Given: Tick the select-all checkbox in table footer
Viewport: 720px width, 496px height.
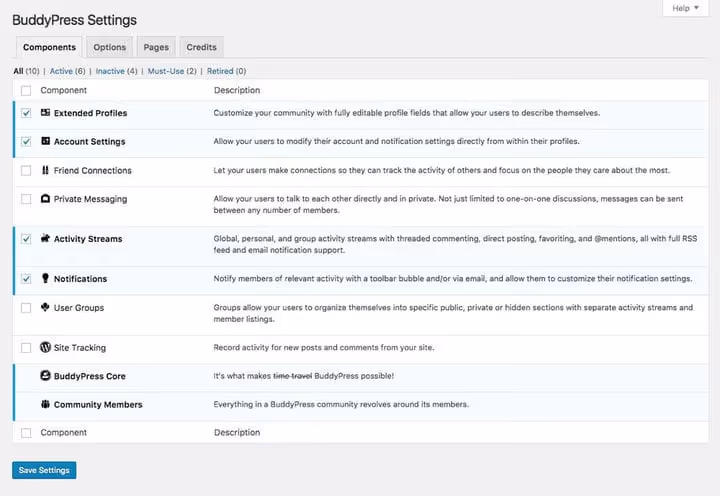Looking at the screenshot, I should tap(26, 433).
